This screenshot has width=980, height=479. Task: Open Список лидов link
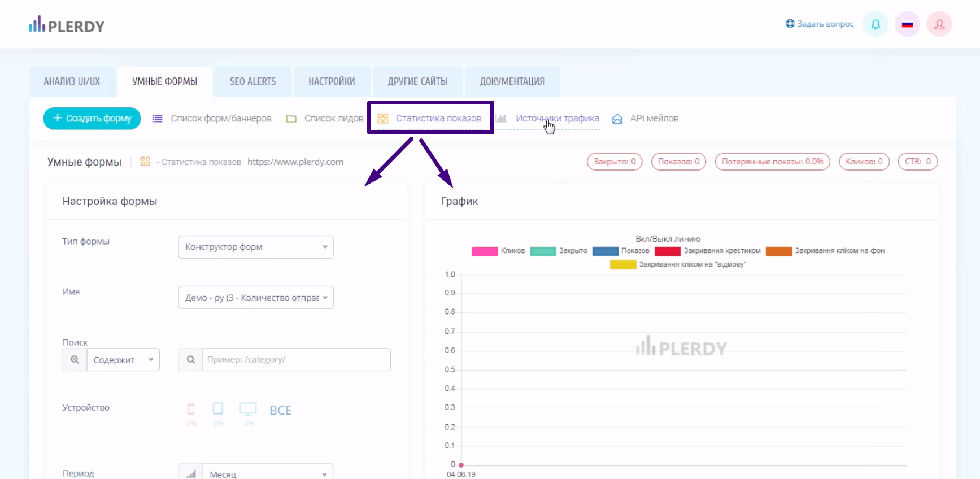tap(334, 119)
